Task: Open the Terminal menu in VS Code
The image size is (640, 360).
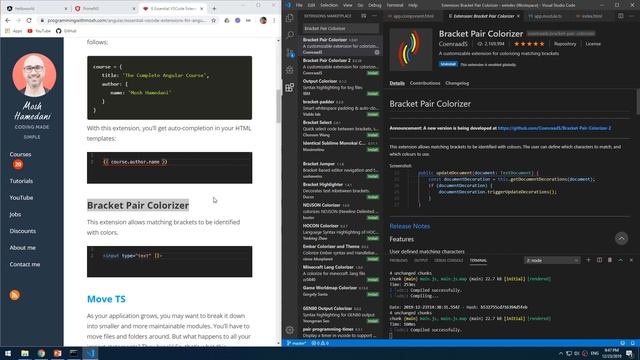Action: pos(394,5)
